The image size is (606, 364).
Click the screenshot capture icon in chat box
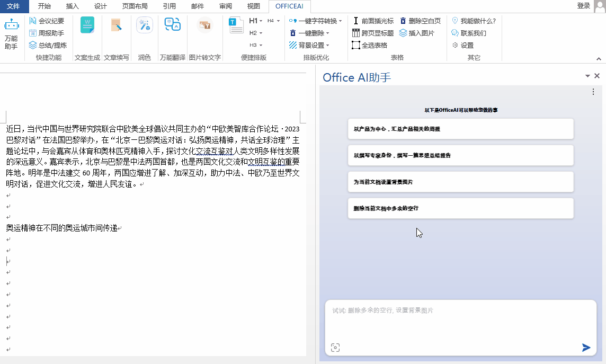335,348
